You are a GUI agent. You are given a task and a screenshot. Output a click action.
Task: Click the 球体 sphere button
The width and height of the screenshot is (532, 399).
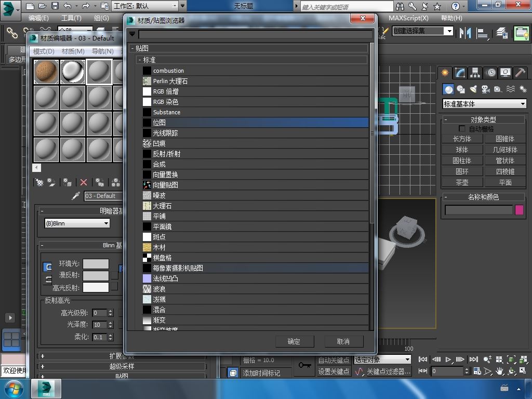462,150
